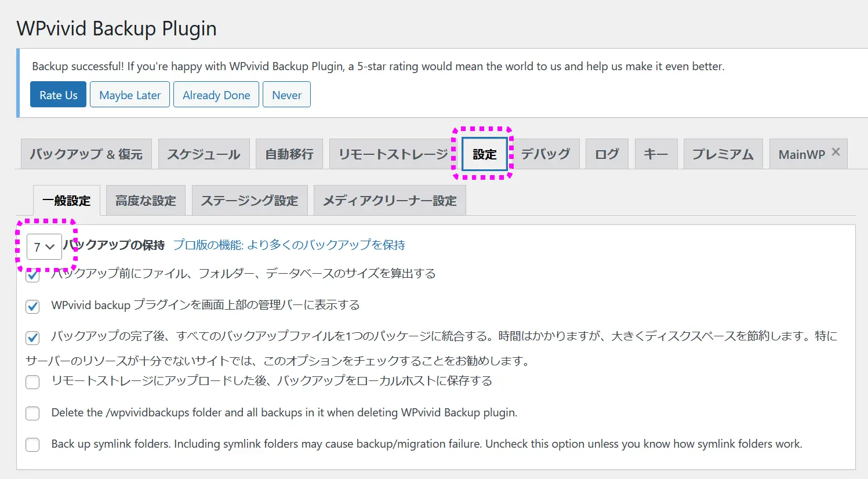Switch to the スケジュール tab
Image resolution: width=868 pixels, height=479 pixels.
pos(204,154)
